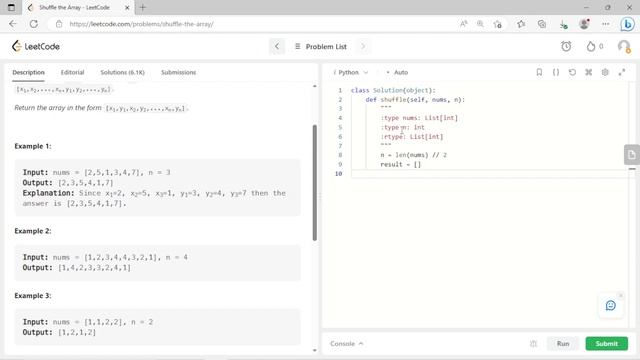The image size is (640, 360).
Task: Reset code to default icon
Action: (572, 72)
